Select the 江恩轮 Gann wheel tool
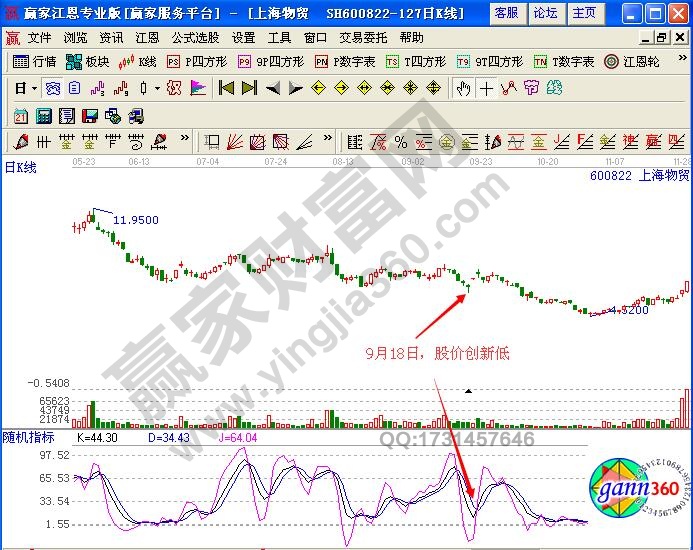Screen dimensions: 693x550 637,61
